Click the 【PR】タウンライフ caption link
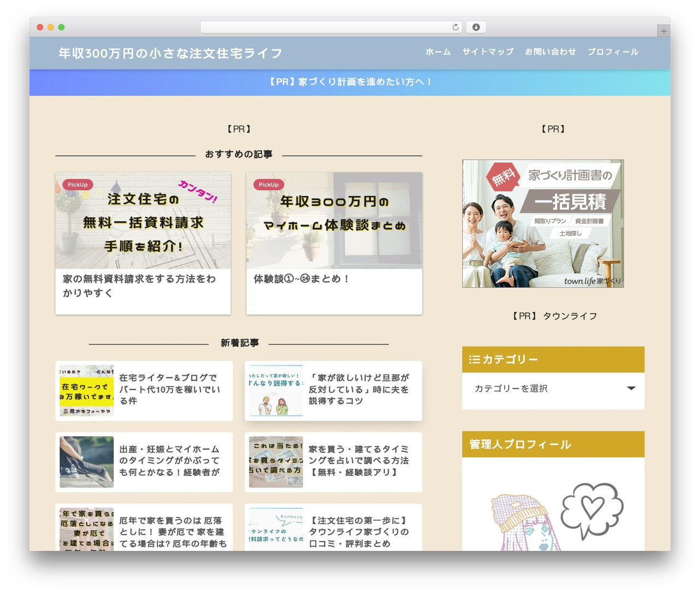This screenshot has width=700, height=593. pyautogui.click(x=553, y=316)
